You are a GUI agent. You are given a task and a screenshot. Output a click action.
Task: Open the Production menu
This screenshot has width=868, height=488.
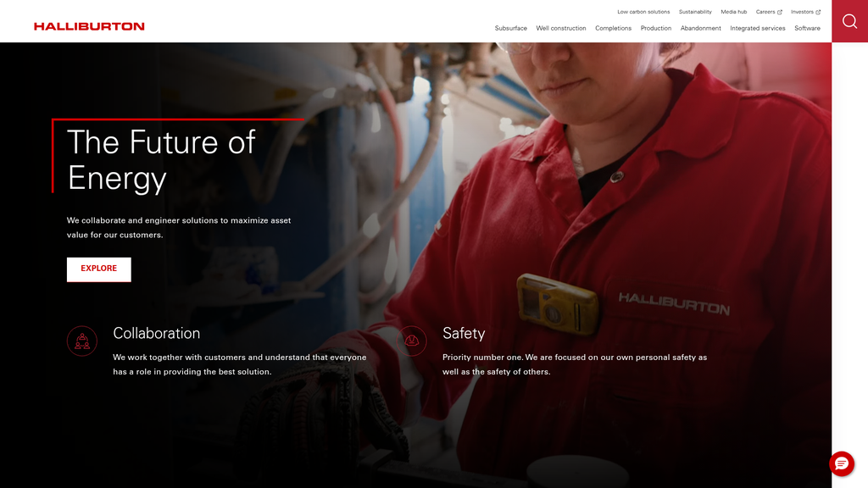(655, 28)
